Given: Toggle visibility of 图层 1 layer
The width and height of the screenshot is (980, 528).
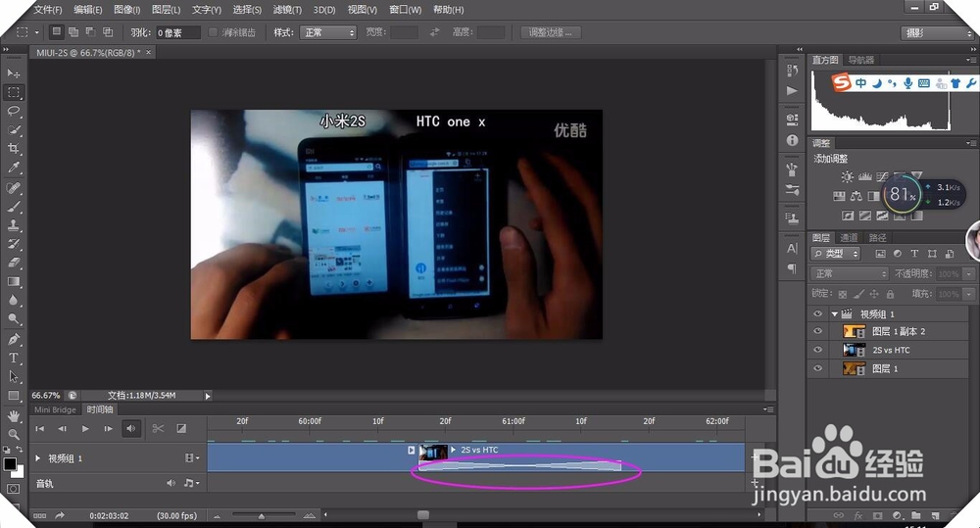Looking at the screenshot, I should click(x=817, y=368).
